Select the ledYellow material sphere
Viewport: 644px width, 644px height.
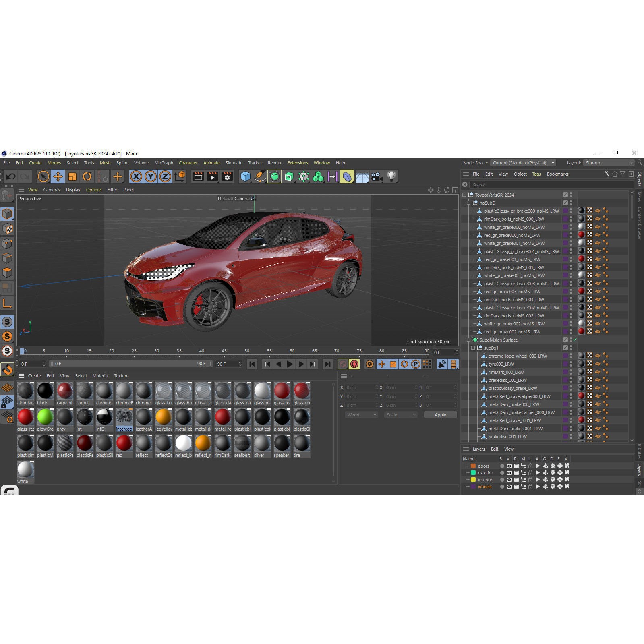[x=164, y=417]
